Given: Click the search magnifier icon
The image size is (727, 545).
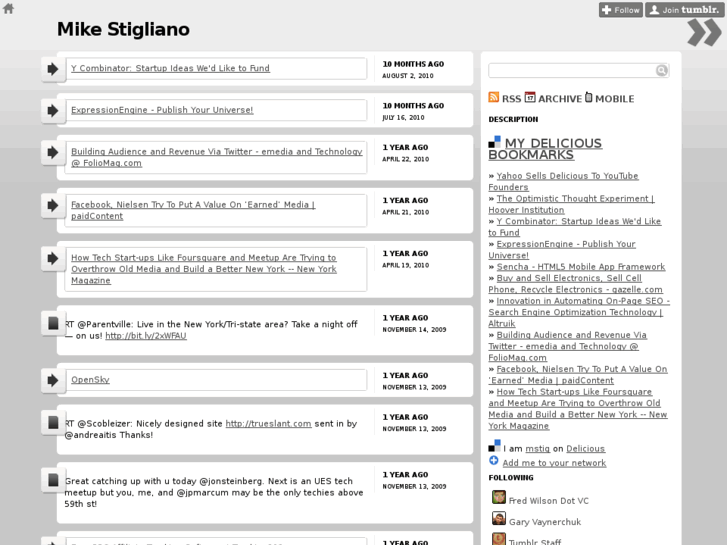Looking at the screenshot, I should (662, 70).
